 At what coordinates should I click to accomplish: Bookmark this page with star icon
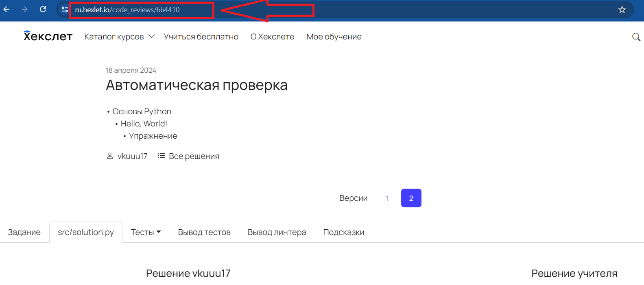tap(622, 10)
